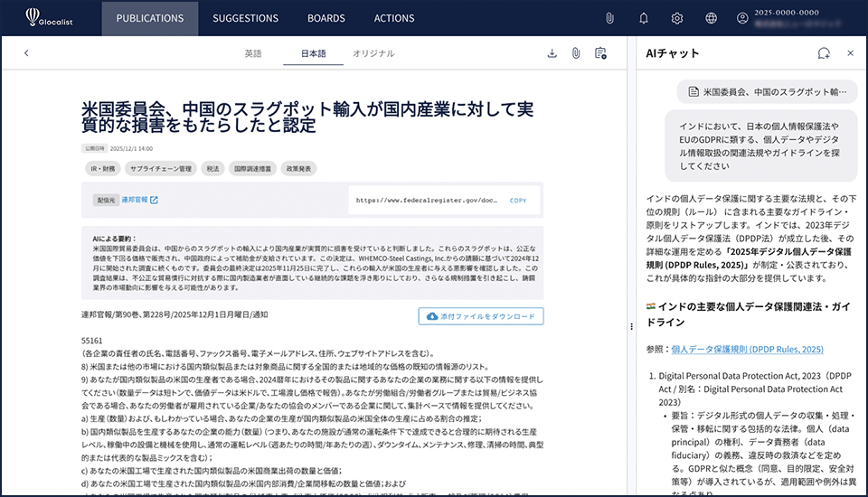Switch to the オリジナル tab
Image resolution: width=868 pixels, height=497 pixels.
coord(373,53)
